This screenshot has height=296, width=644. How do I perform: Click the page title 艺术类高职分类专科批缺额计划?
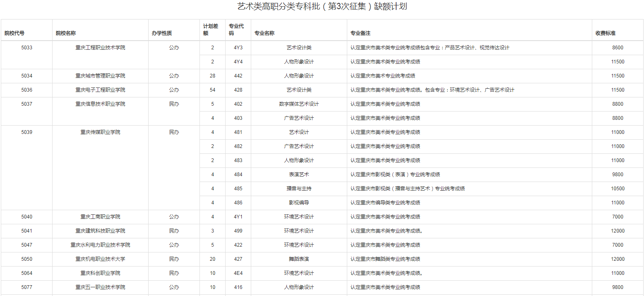pos(322,7)
